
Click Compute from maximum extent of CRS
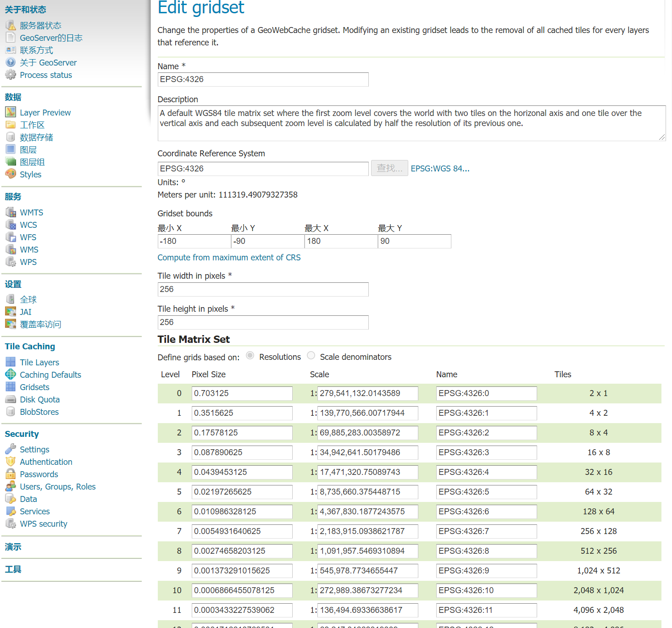click(x=229, y=258)
